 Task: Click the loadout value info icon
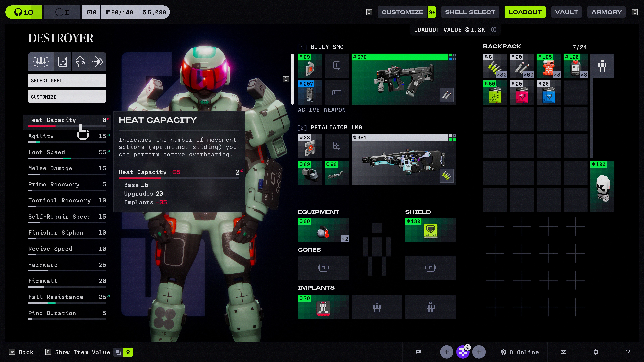pyautogui.click(x=494, y=30)
